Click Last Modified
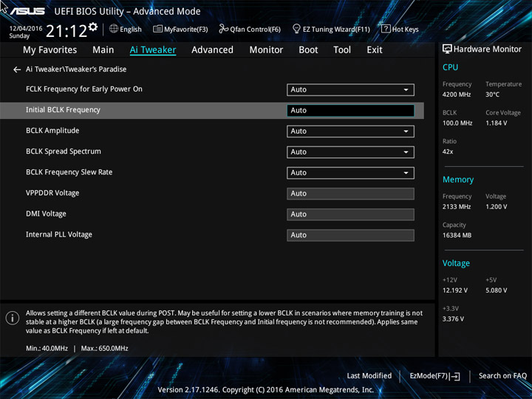 tap(369, 376)
